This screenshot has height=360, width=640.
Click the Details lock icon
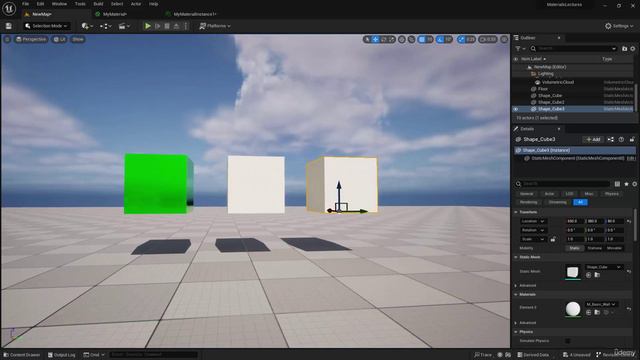632,140
